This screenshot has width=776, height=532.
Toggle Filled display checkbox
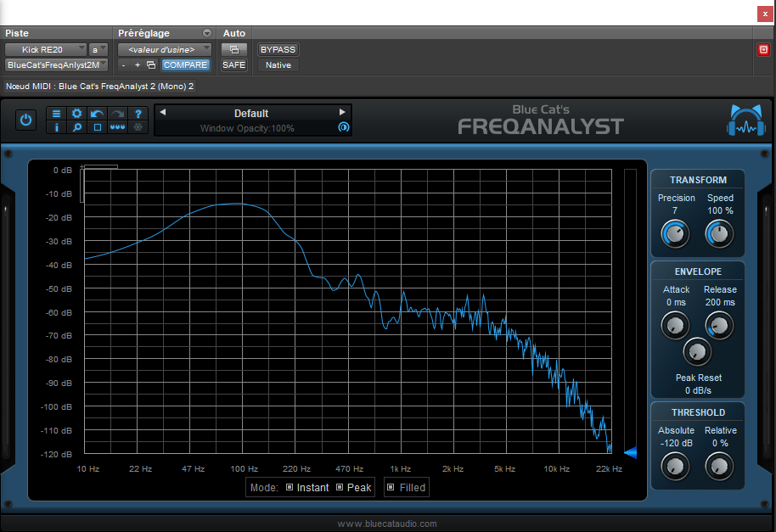click(391, 487)
